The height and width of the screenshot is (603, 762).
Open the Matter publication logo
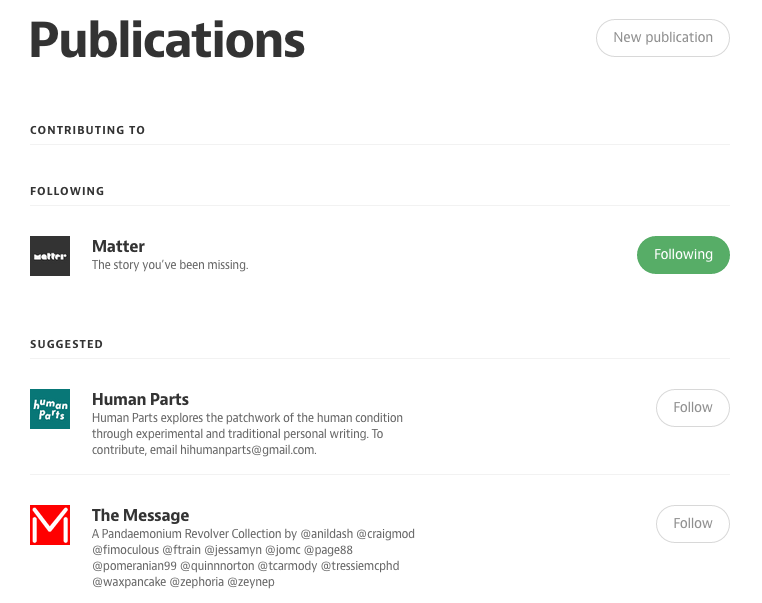[50, 256]
